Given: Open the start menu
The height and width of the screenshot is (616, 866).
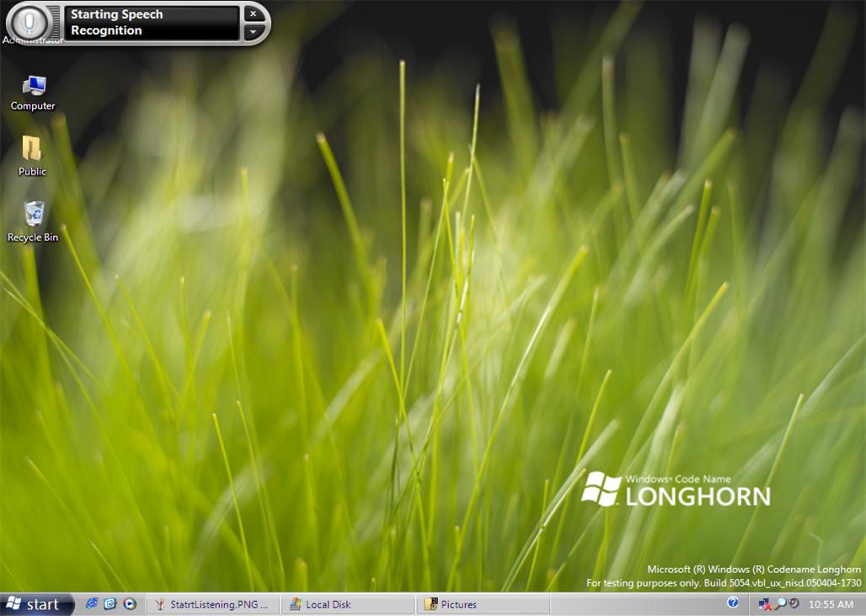Looking at the screenshot, I should (x=36, y=604).
